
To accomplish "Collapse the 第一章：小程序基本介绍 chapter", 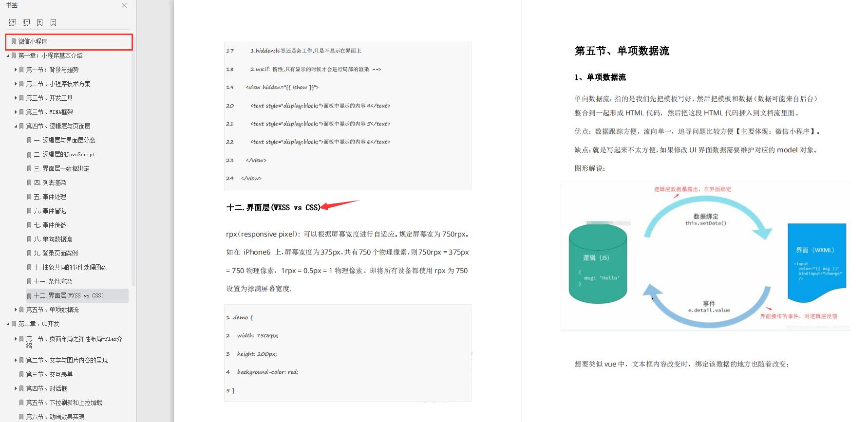I will tap(8, 56).
